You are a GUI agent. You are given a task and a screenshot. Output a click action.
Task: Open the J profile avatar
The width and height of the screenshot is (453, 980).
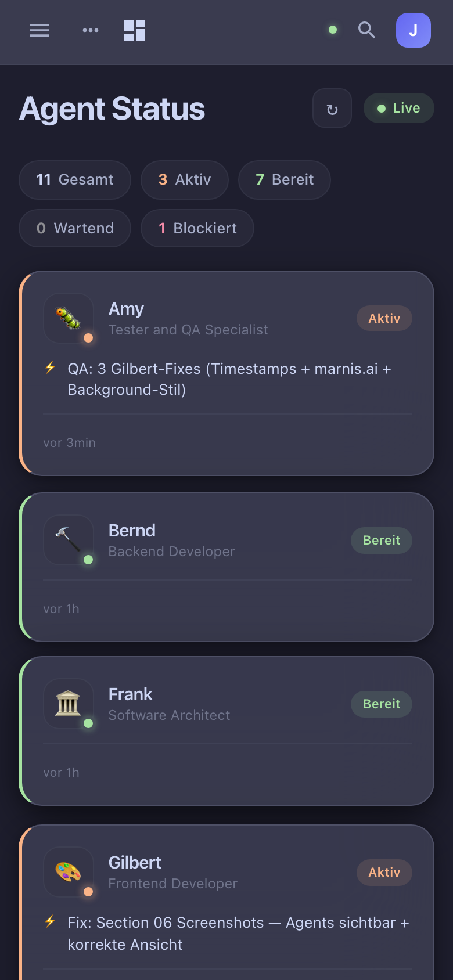pyautogui.click(x=413, y=30)
